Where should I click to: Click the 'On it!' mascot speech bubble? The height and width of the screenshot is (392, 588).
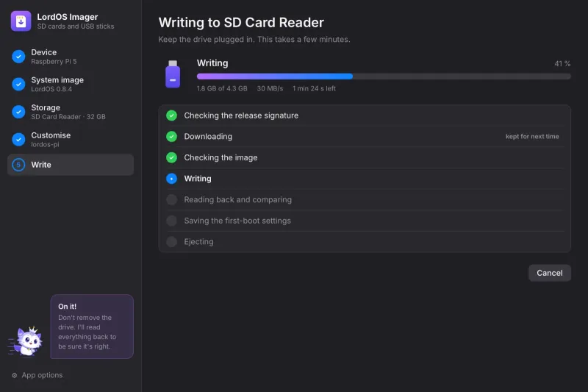pyautogui.click(x=92, y=327)
